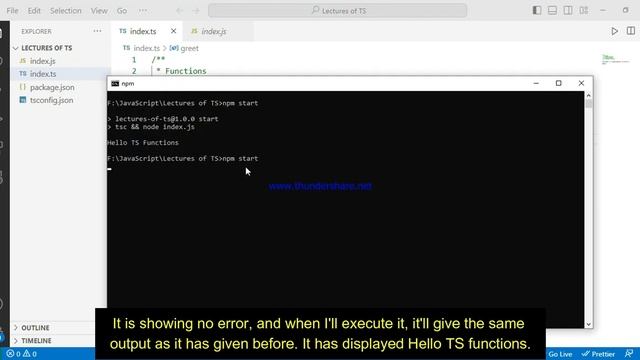Open the View menu
Viewport: 640px width, 360px height.
99,11
